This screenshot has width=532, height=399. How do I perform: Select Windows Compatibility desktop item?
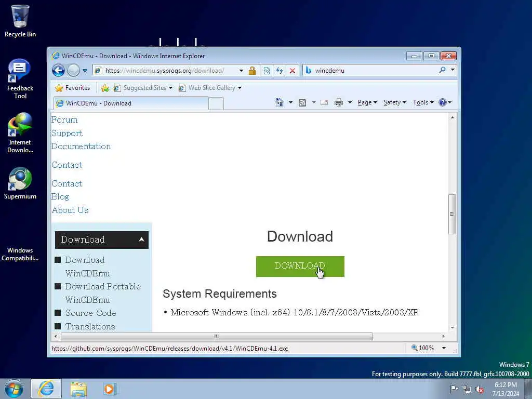click(20, 254)
